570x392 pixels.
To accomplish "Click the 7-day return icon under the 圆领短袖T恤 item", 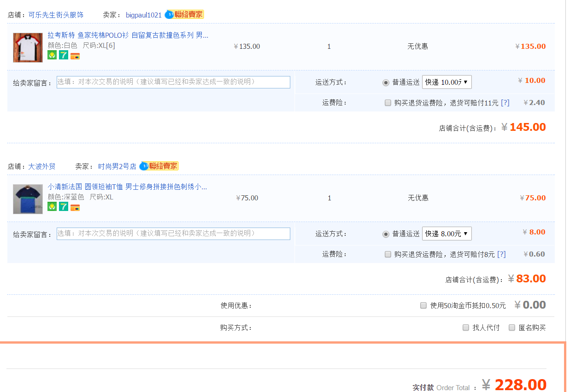I will 64,207.
